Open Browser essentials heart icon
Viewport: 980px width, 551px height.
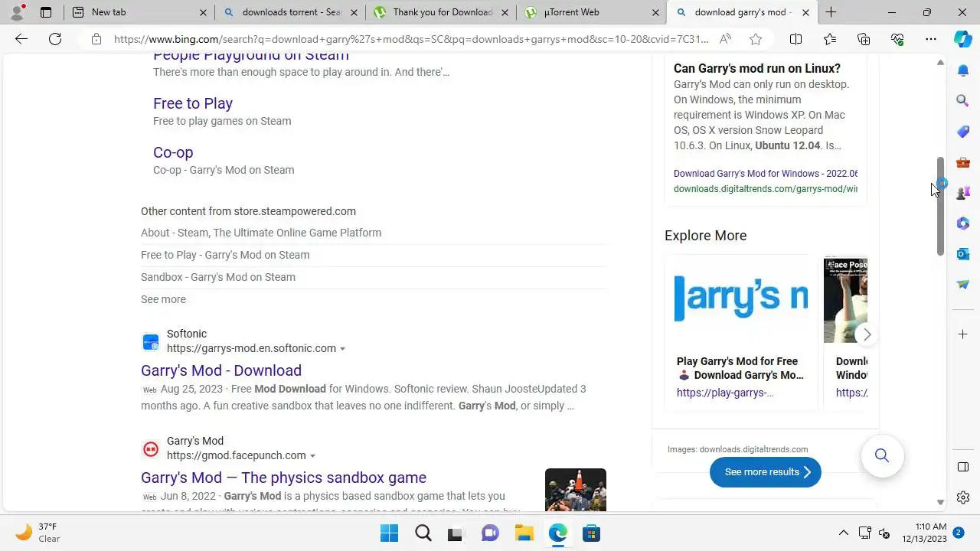pyautogui.click(x=897, y=39)
